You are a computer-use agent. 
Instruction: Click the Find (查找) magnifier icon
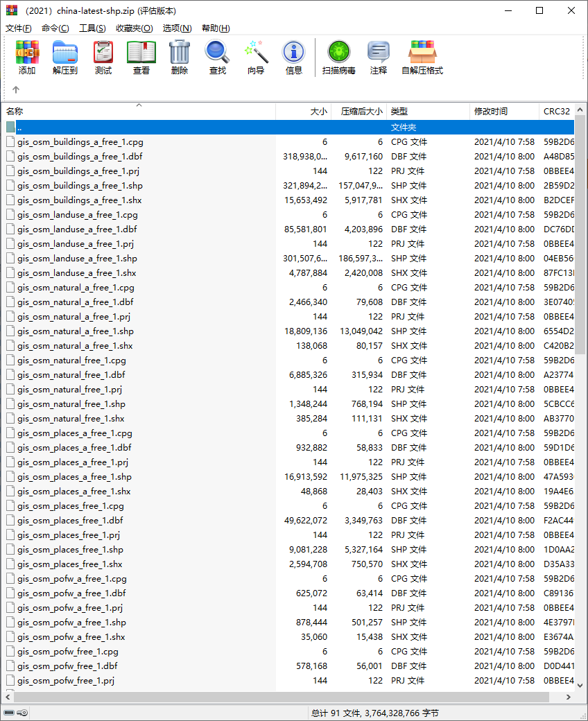[x=218, y=58]
